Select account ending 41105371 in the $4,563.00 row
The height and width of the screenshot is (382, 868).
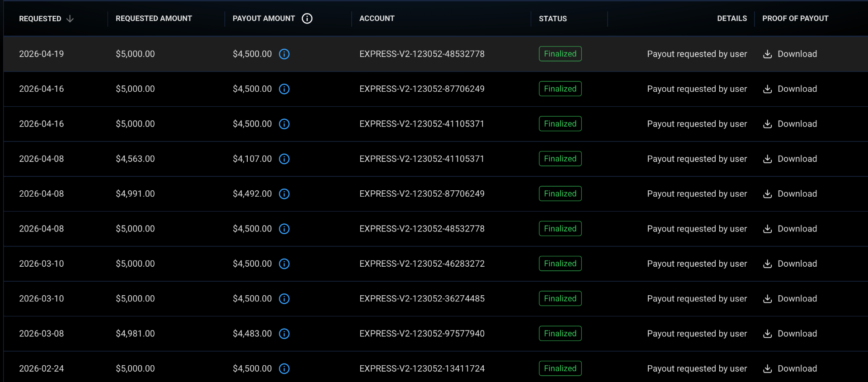coord(422,159)
